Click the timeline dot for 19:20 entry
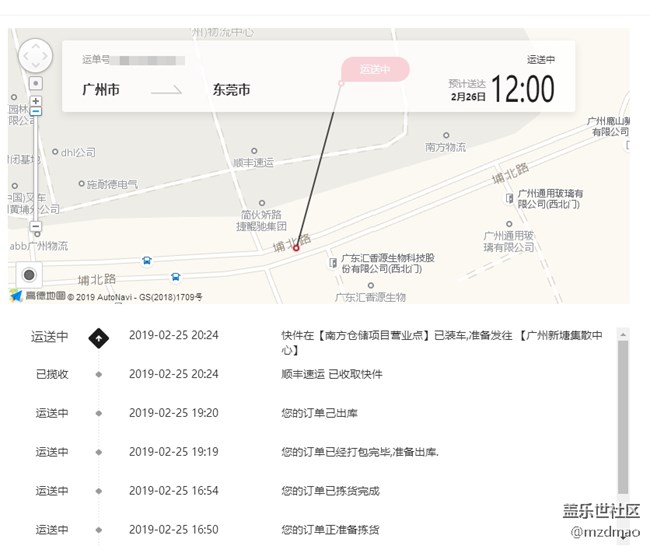The height and width of the screenshot is (553, 650). coord(99,413)
